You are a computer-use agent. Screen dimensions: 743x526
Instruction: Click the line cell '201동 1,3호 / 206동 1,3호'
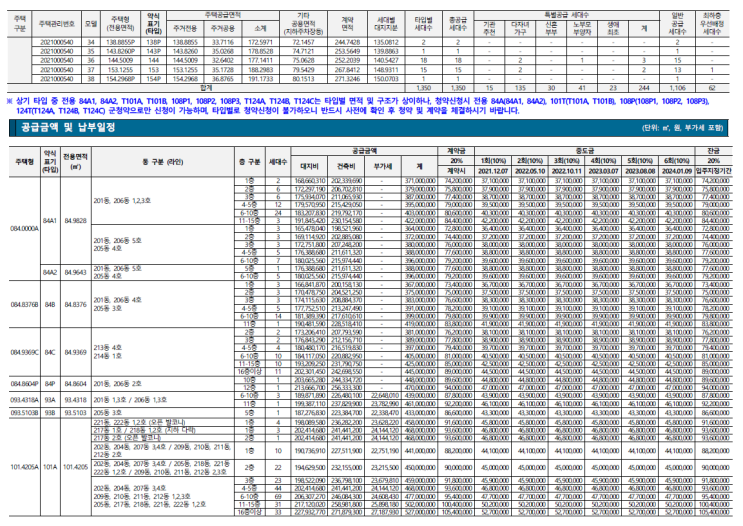click(x=130, y=400)
